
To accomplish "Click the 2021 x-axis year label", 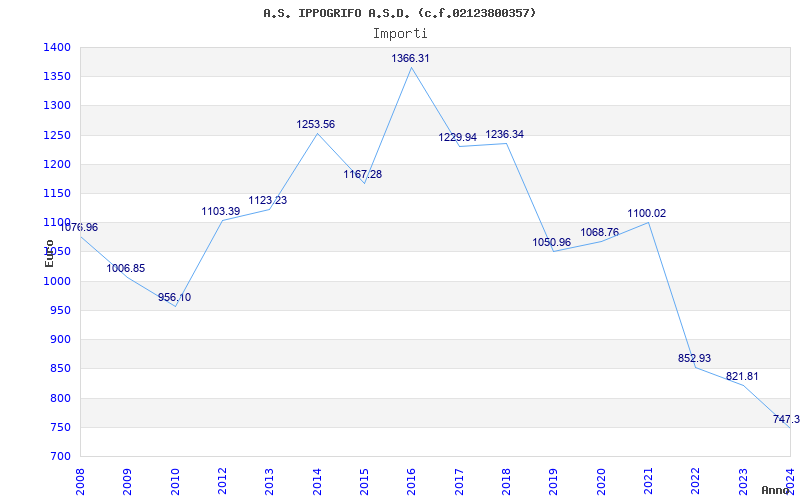I will [x=648, y=482].
